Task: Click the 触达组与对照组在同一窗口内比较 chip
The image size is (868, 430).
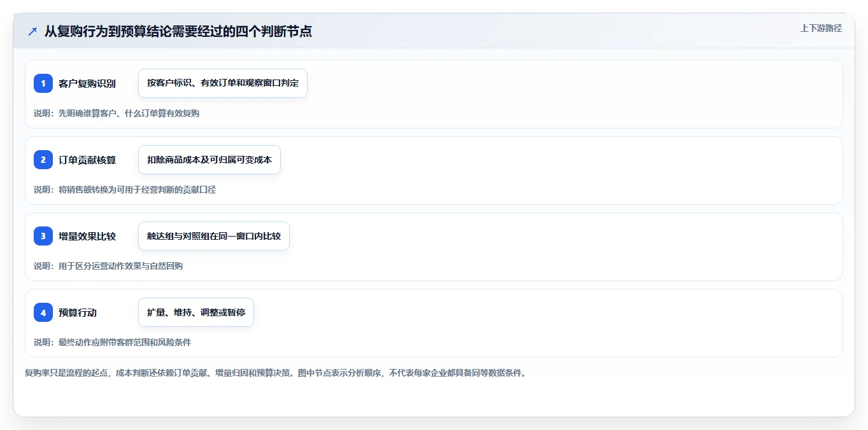Action: 214,236
